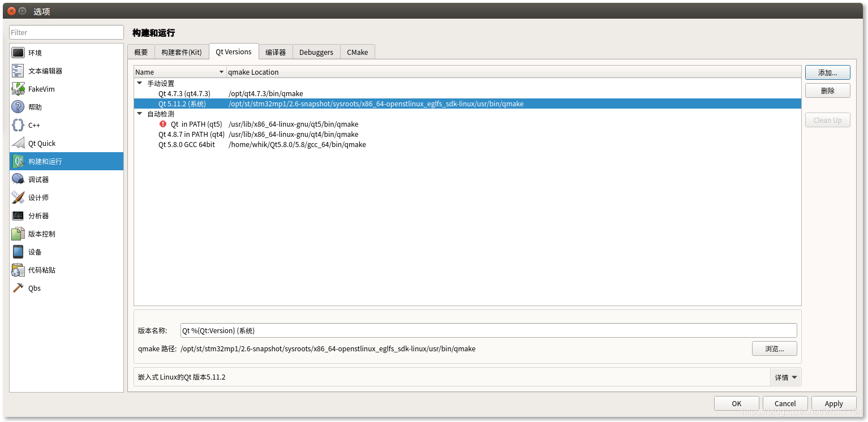Select the Qt 5.11.2 (系统) row
This screenshot has height=422, width=868.
pyautogui.click(x=467, y=104)
